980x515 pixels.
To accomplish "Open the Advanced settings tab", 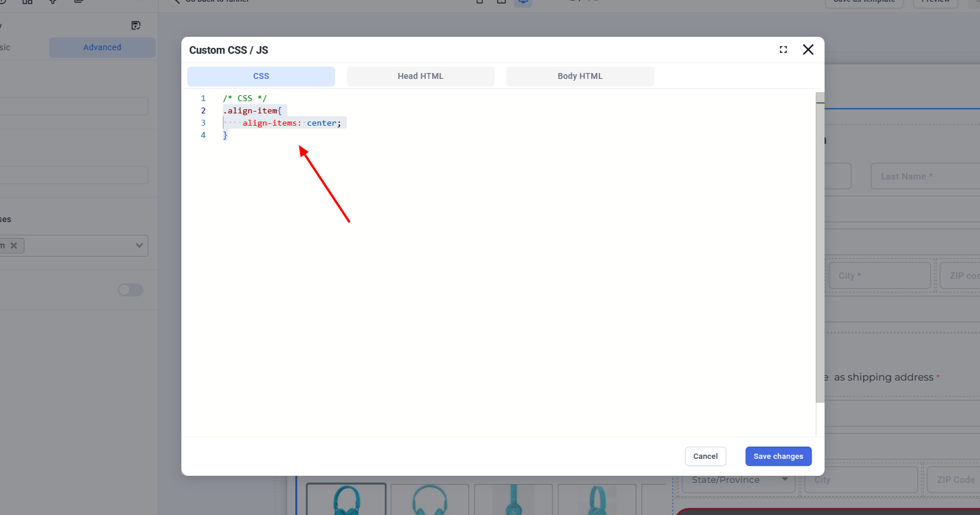I will coord(102,47).
